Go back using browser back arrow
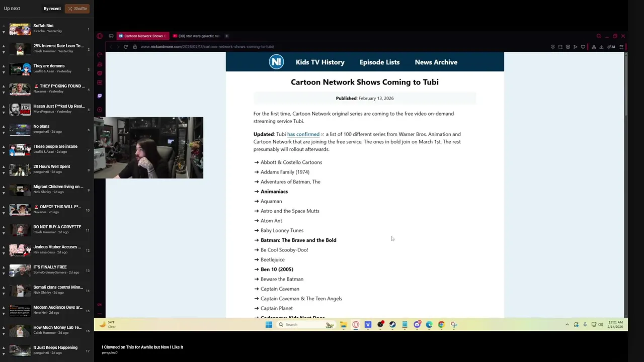 (111, 47)
